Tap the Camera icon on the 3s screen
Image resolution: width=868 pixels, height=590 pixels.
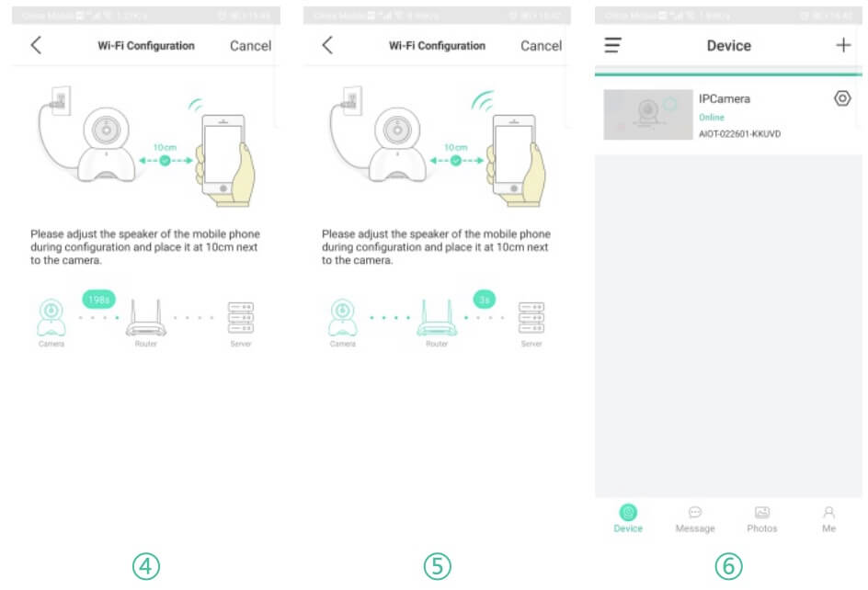[x=343, y=318]
